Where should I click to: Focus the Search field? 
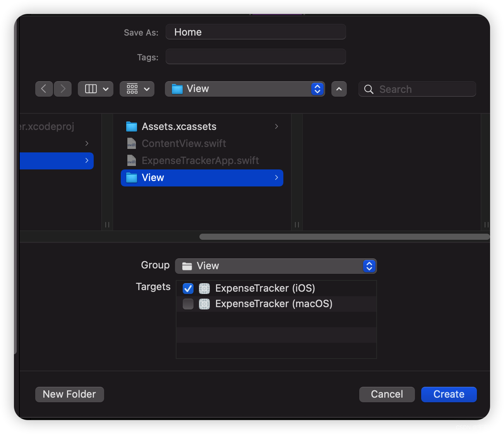pyautogui.click(x=417, y=89)
